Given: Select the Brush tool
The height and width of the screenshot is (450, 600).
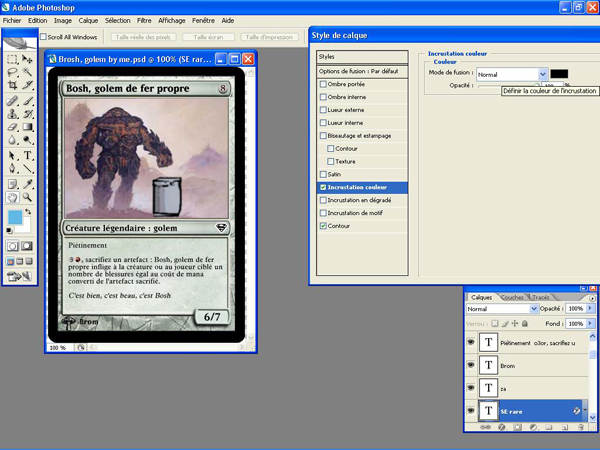Looking at the screenshot, I should click(27, 101).
